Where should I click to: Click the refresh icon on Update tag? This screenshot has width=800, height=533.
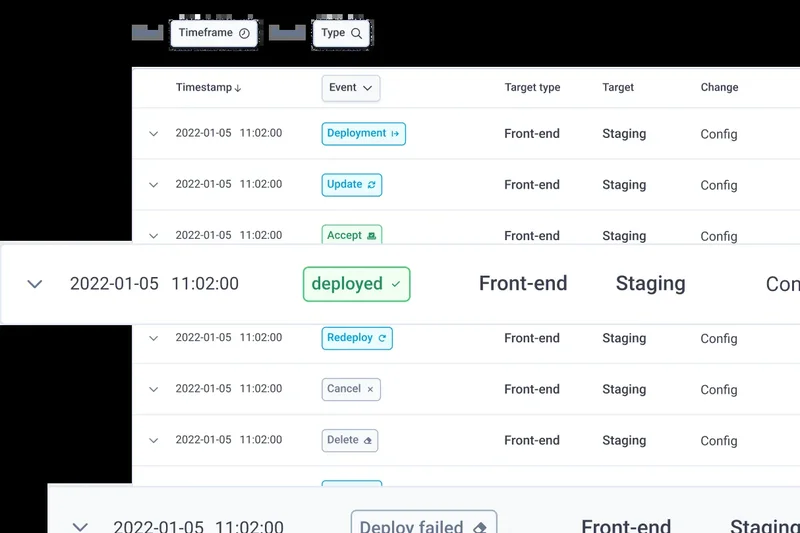(372, 185)
